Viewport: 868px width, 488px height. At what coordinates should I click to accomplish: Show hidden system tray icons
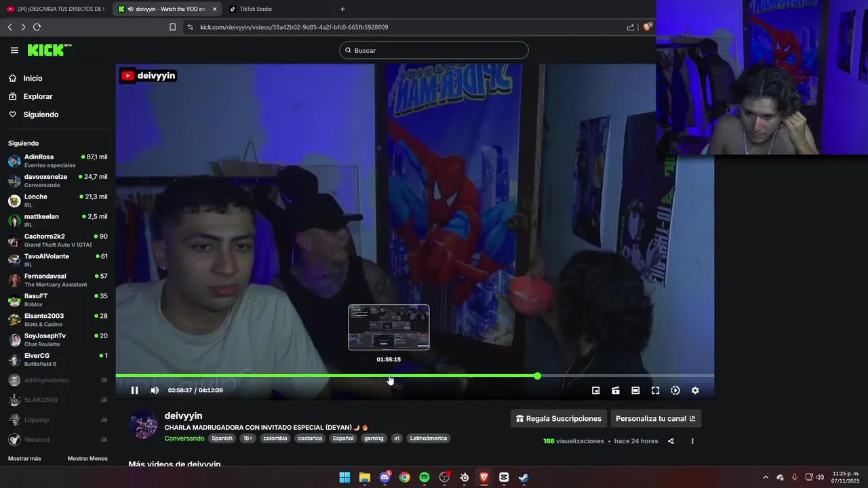pyautogui.click(x=766, y=477)
